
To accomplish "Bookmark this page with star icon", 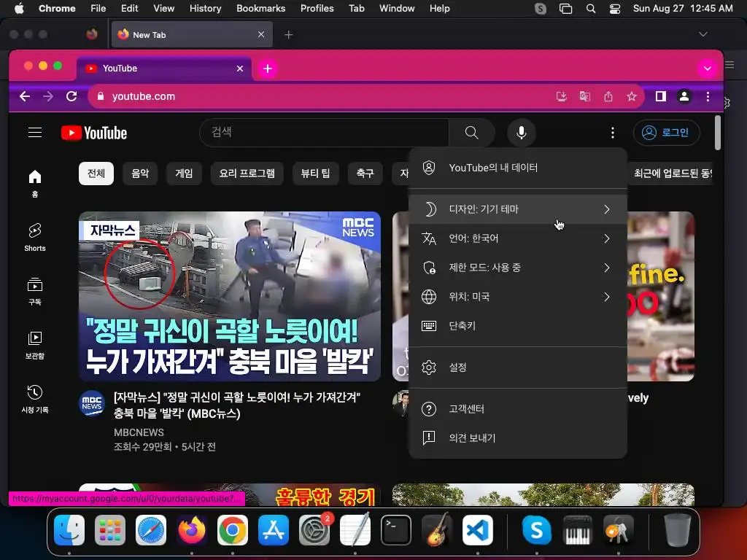I will tap(632, 97).
